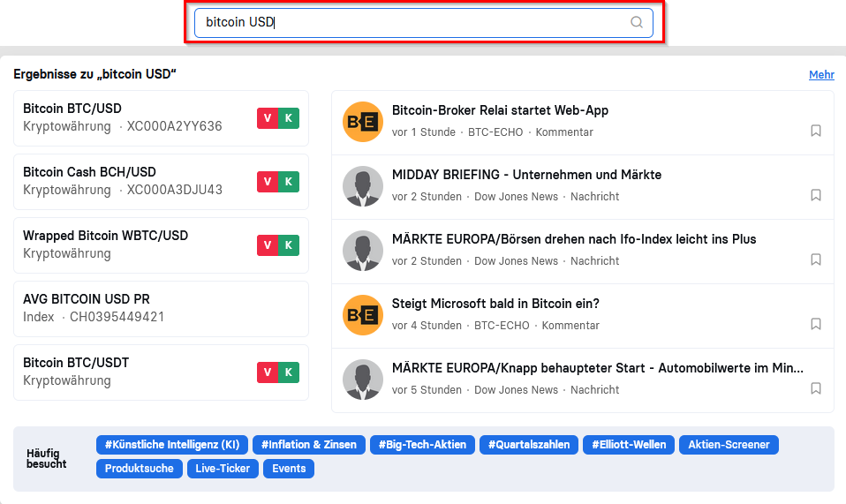Viewport: 846px width, 504px height.
Task: Bookmark the MIDDAY BRIEFING article
Action: click(x=816, y=194)
